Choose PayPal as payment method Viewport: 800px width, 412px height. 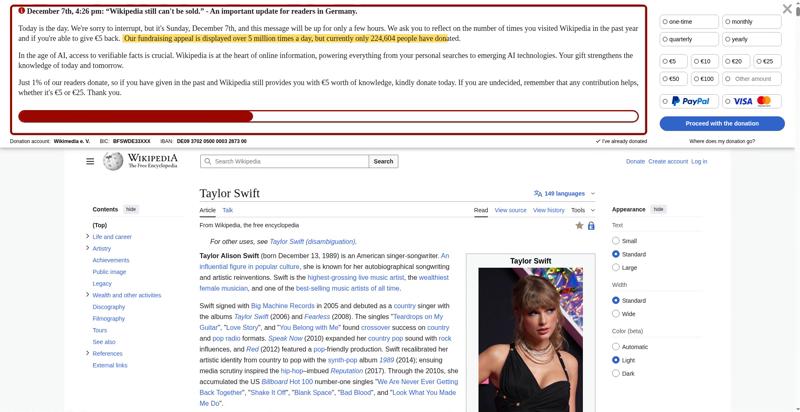point(690,101)
